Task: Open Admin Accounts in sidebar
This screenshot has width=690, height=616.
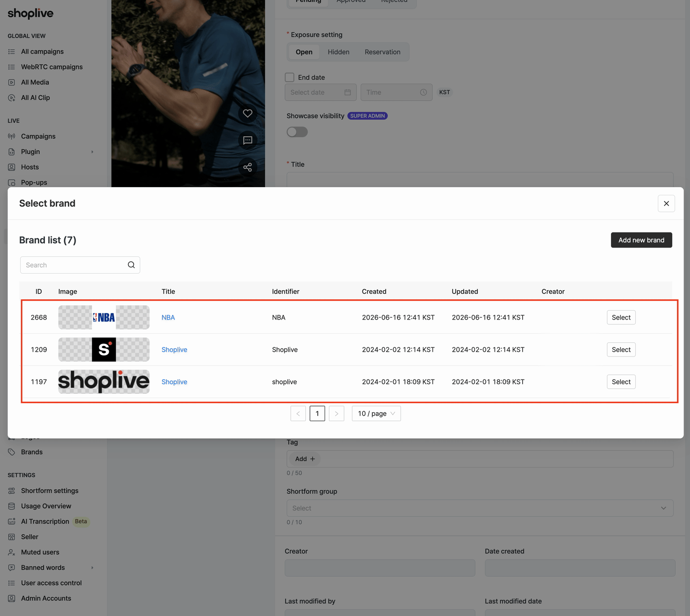Action: (x=46, y=598)
